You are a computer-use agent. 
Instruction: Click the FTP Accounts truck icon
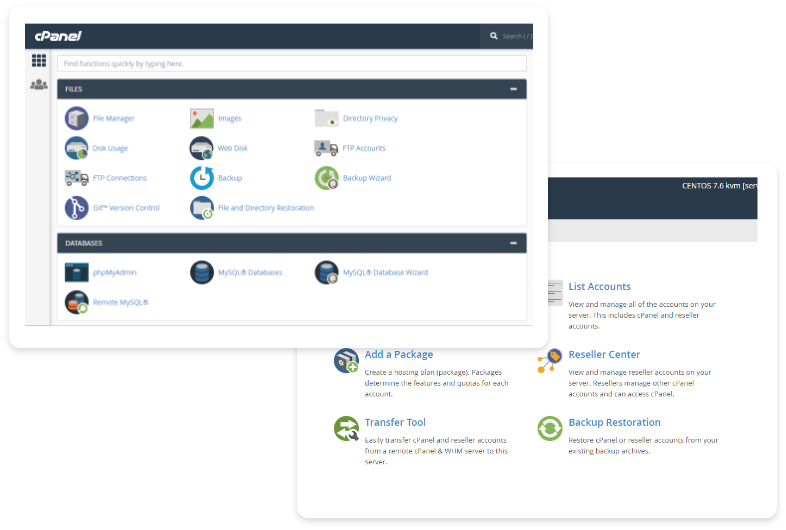pyautogui.click(x=326, y=148)
